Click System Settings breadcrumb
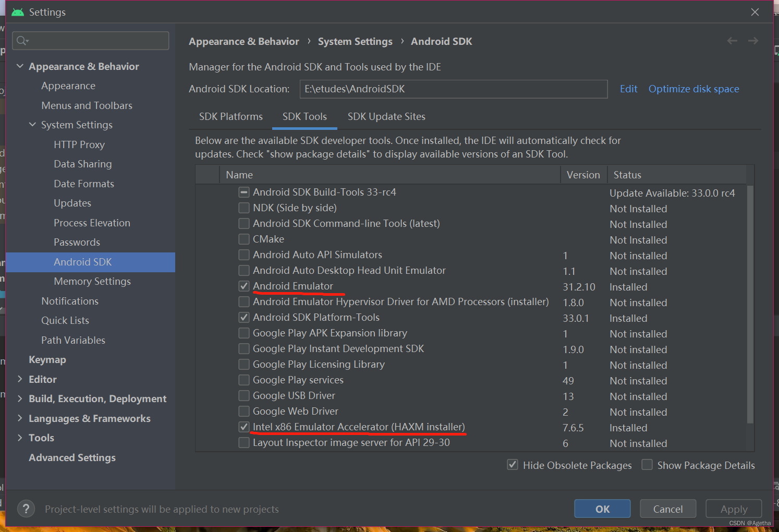The image size is (779, 532). click(355, 41)
